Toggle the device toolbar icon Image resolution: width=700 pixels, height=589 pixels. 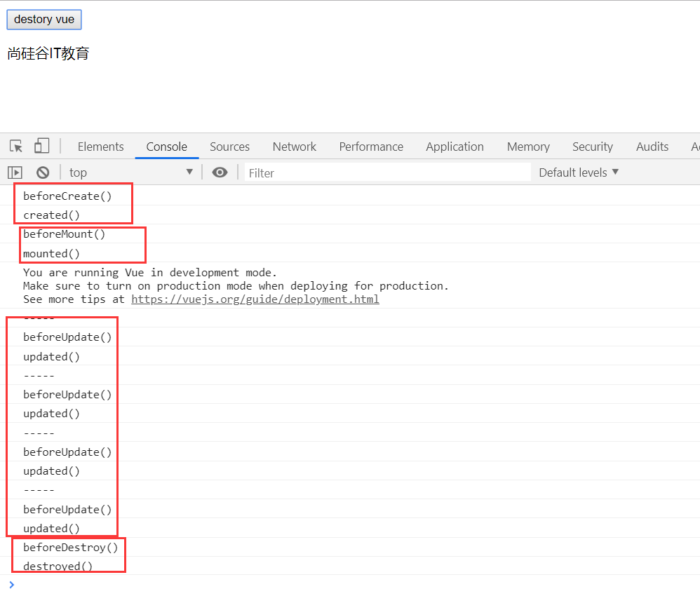(41, 146)
